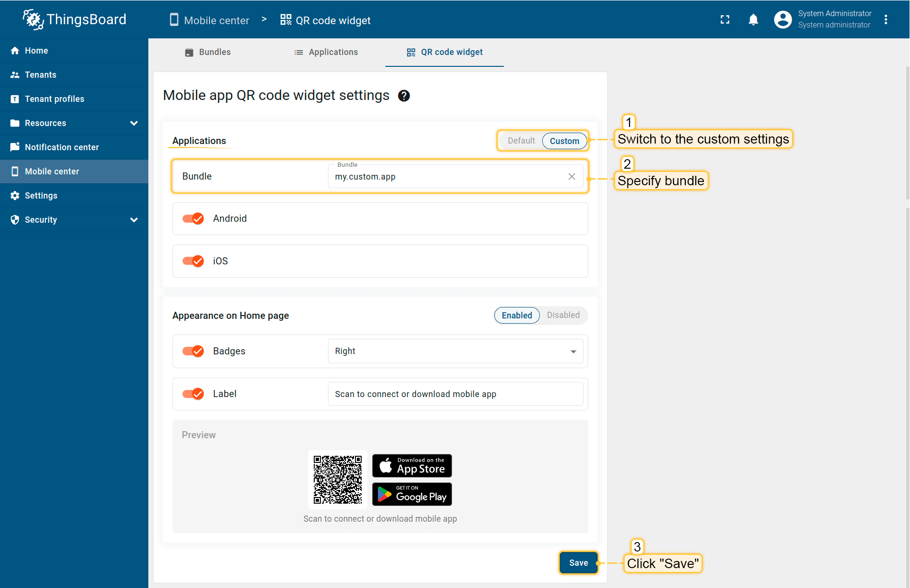Switch to the Bundles tab

tap(208, 52)
